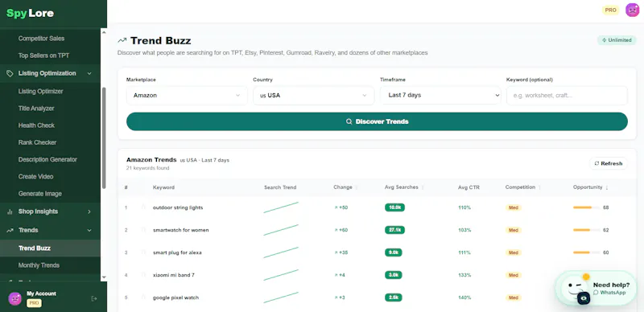
Task: Save the xiaomi mi band 7 keyword icon
Action: point(143,275)
